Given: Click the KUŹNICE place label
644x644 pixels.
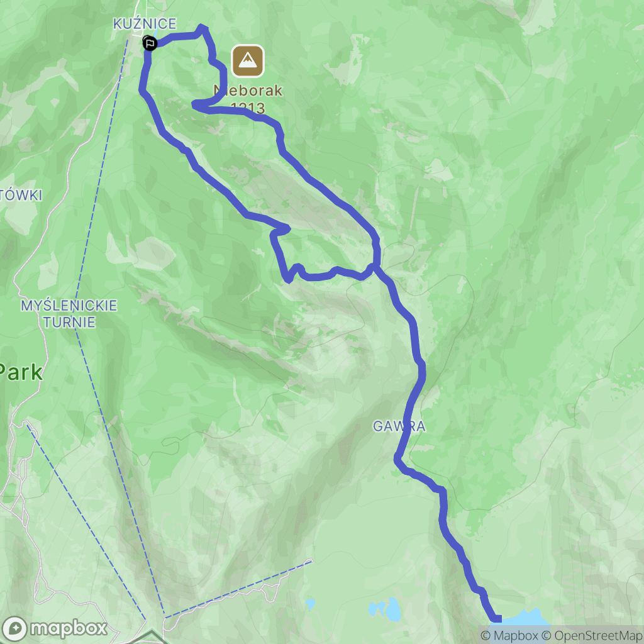Looking at the screenshot, I should tap(145, 24).
